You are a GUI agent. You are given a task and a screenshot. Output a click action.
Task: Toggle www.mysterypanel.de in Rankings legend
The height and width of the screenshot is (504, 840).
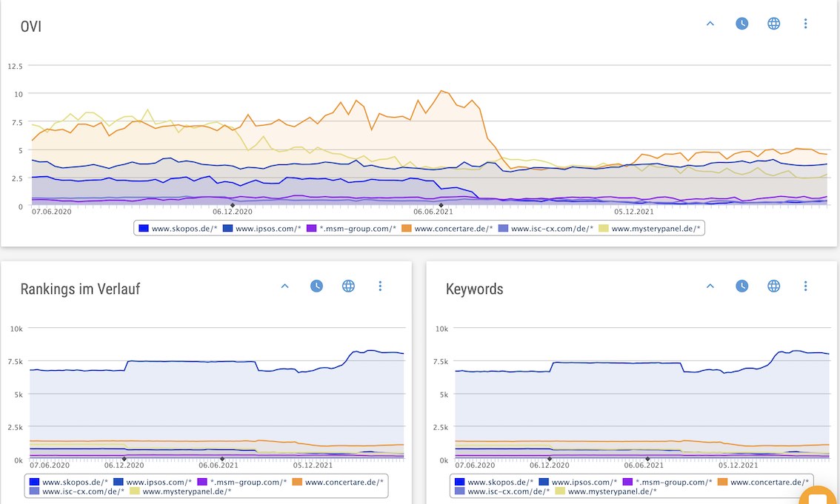[x=181, y=491]
